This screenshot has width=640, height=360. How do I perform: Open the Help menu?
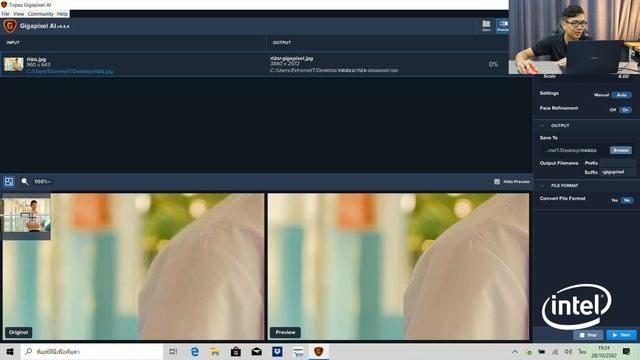pyautogui.click(x=62, y=14)
